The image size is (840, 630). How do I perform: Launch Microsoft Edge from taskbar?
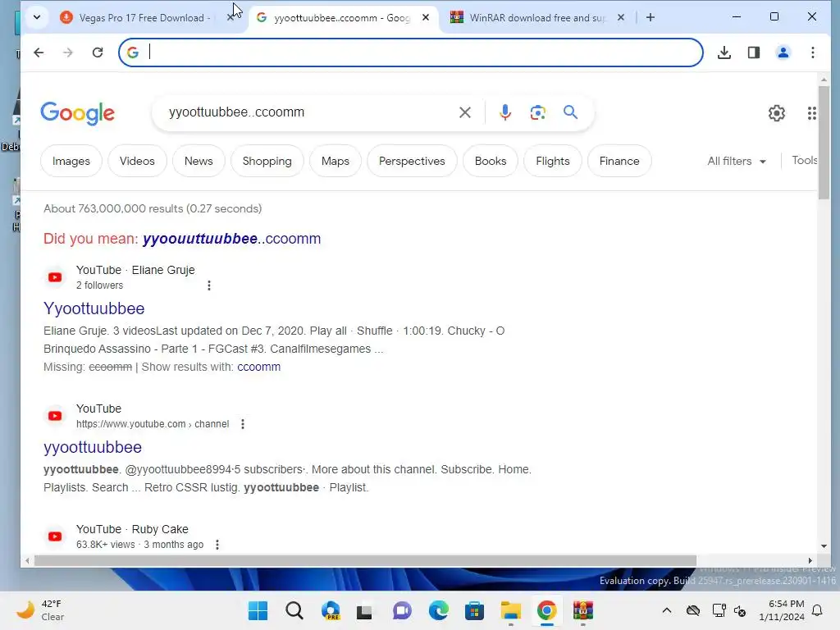[439, 610]
